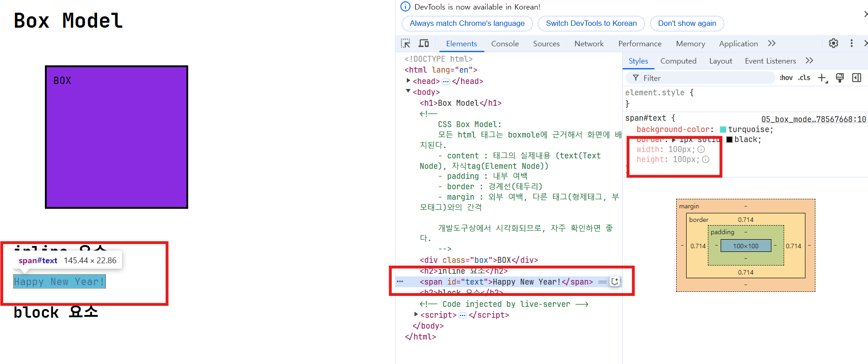Collapse the body element node
This screenshot has height=364, width=868.
408,91
